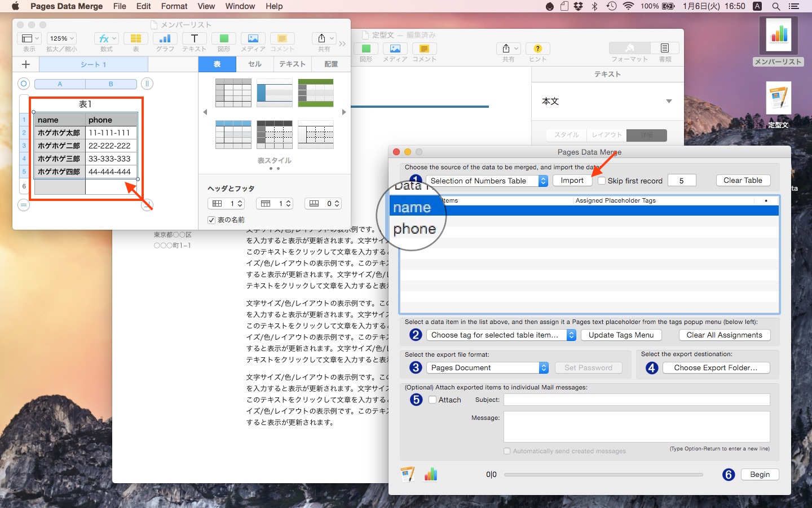Screen dimensions: 812x508
Task: Click the メディア icon in the Pages toolbar
Action: (395, 49)
